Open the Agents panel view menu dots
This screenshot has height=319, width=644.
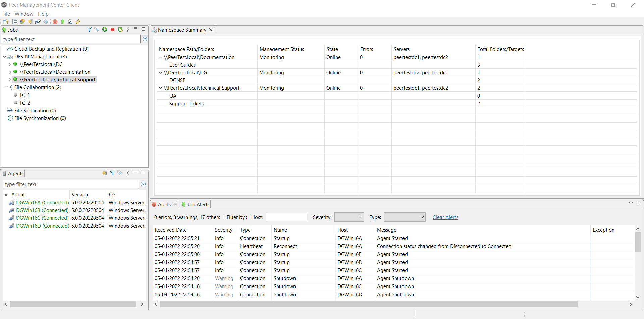click(128, 173)
